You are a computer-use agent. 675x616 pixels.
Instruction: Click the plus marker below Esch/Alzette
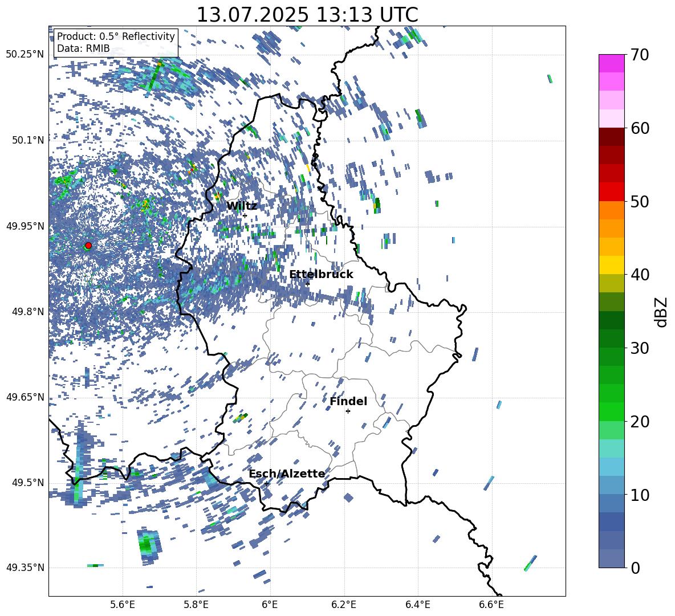(266, 483)
